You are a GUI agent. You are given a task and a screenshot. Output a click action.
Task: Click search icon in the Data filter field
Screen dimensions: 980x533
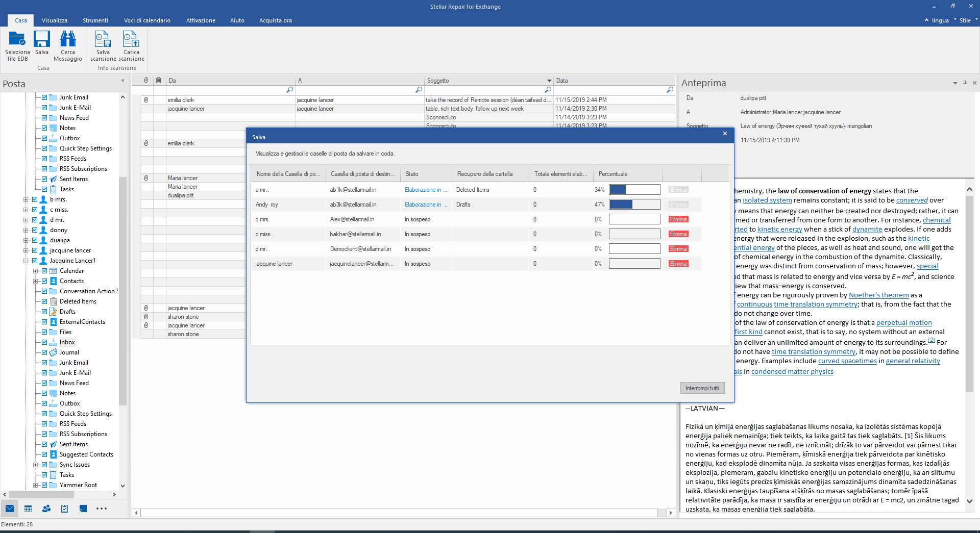[x=670, y=90]
